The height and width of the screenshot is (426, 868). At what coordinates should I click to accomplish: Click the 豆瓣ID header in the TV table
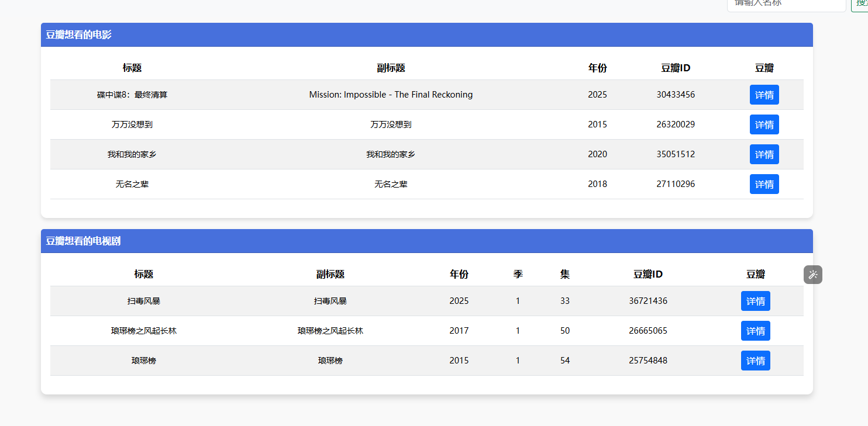(648, 274)
